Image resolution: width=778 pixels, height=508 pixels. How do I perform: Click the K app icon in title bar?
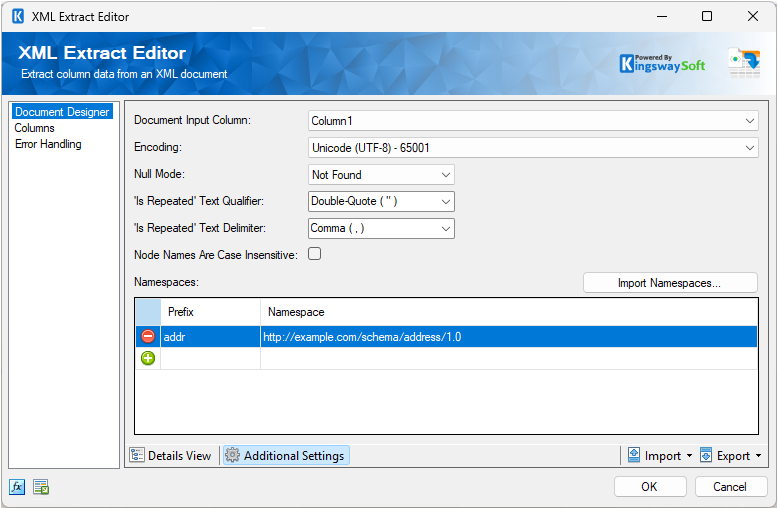pos(18,16)
